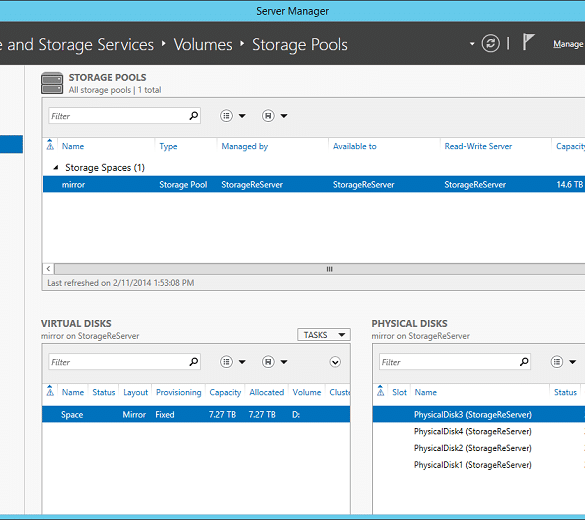Sort Virtual Disks by Status column

(104, 392)
